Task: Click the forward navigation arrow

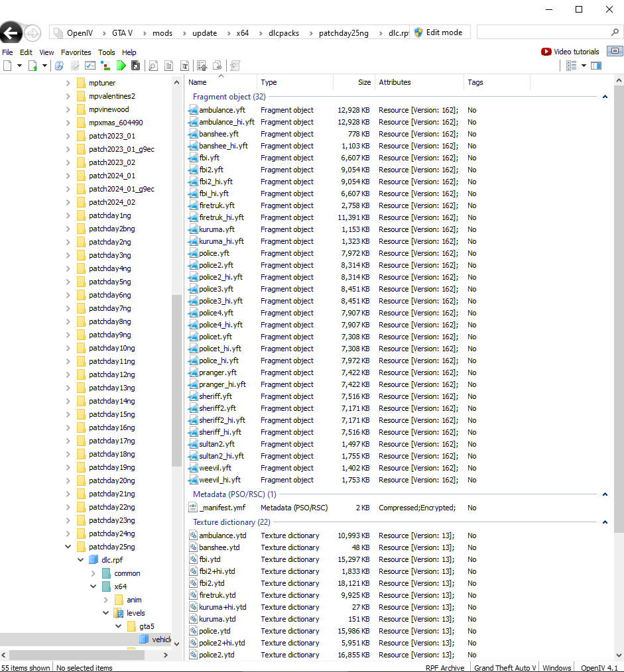Action: [x=32, y=33]
